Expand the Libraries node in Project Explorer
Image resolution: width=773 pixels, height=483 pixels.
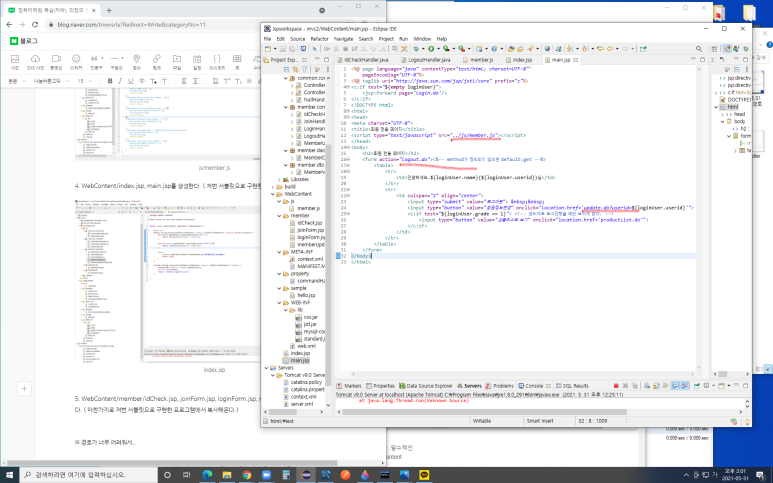pos(280,179)
